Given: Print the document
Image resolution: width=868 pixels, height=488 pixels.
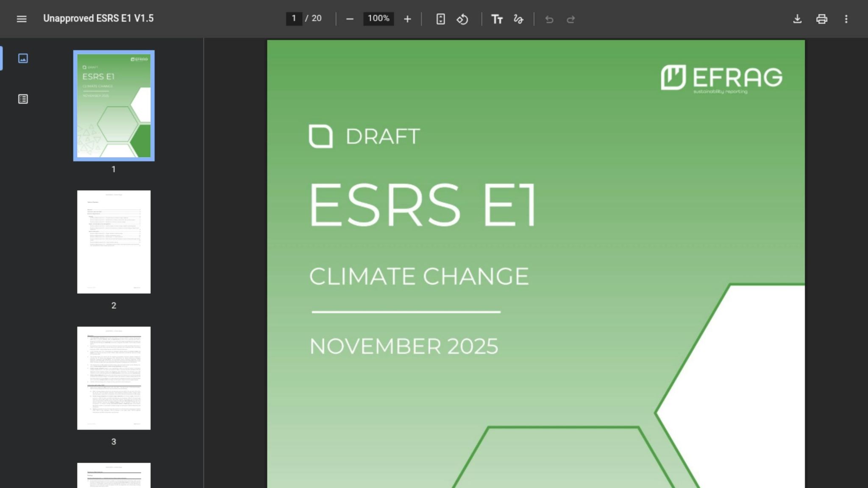Looking at the screenshot, I should pyautogui.click(x=822, y=19).
